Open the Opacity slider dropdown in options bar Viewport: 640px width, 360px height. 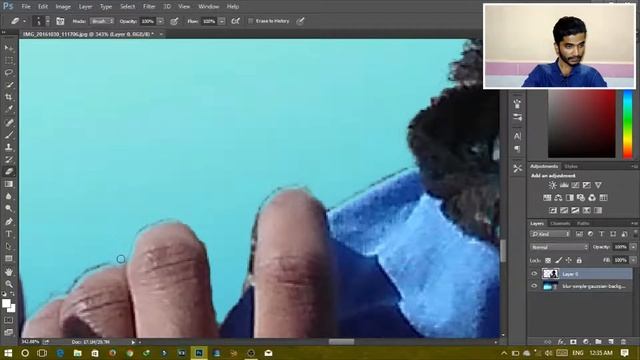click(160, 21)
